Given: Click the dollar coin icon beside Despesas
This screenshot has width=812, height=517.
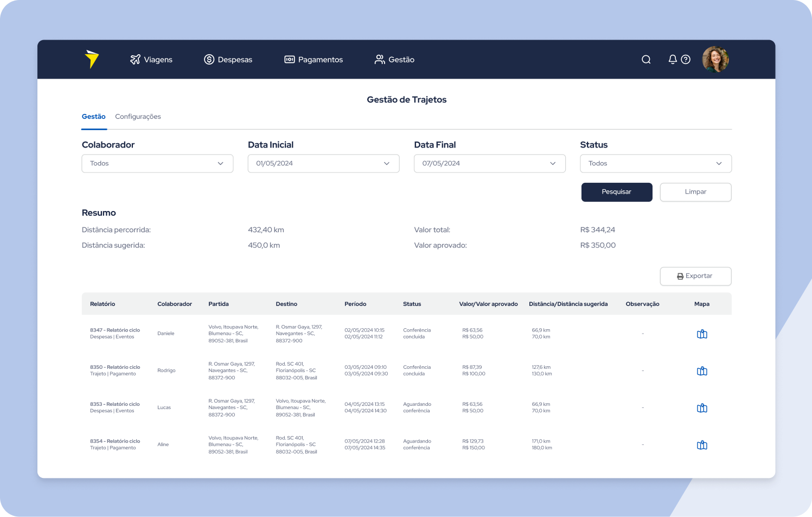Looking at the screenshot, I should pyautogui.click(x=209, y=60).
